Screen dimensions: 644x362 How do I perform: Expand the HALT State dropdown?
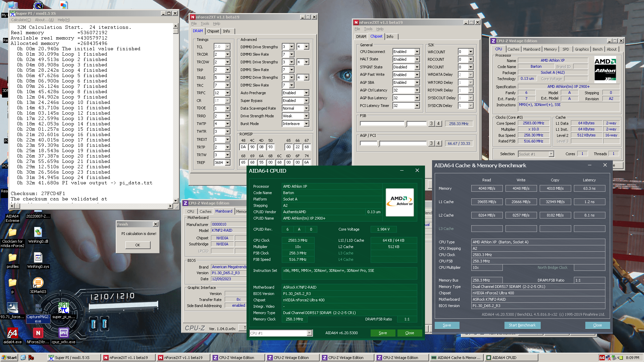click(x=417, y=59)
